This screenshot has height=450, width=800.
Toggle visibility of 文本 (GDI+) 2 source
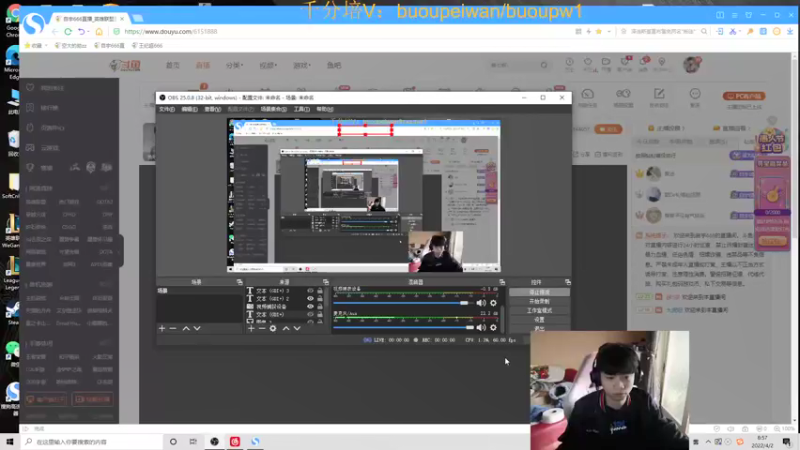(310, 298)
